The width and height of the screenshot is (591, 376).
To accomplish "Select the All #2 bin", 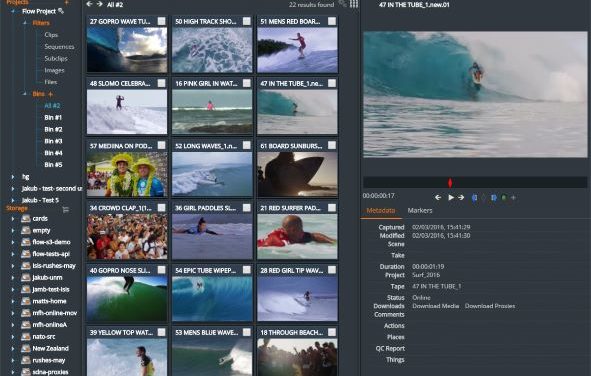I will pos(52,105).
